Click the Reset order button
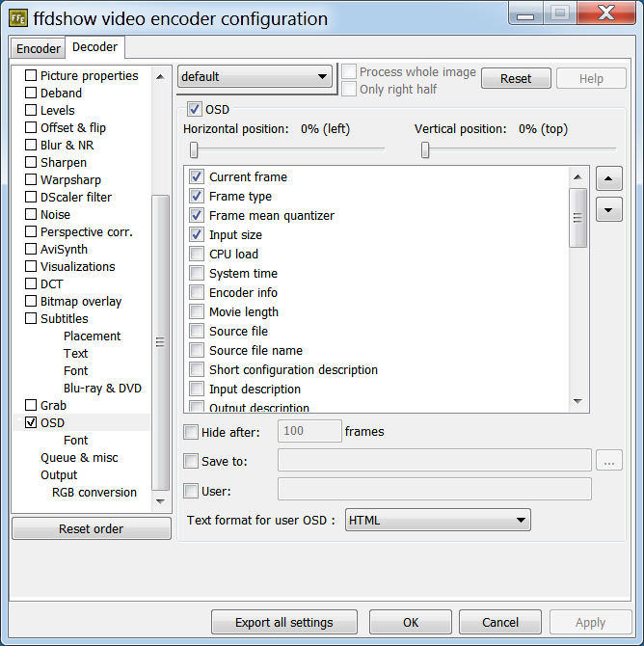Image resolution: width=644 pixels, height=646 pixels. (x=91, y=528)
